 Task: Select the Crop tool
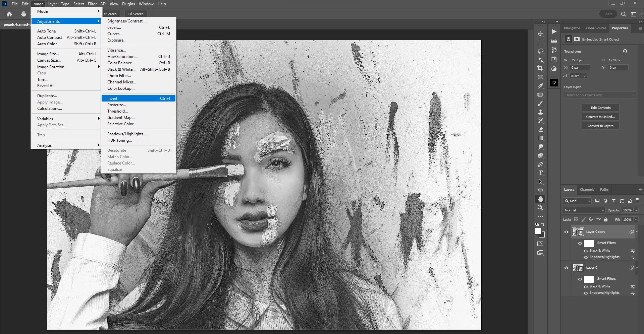(x=540, y=68)
